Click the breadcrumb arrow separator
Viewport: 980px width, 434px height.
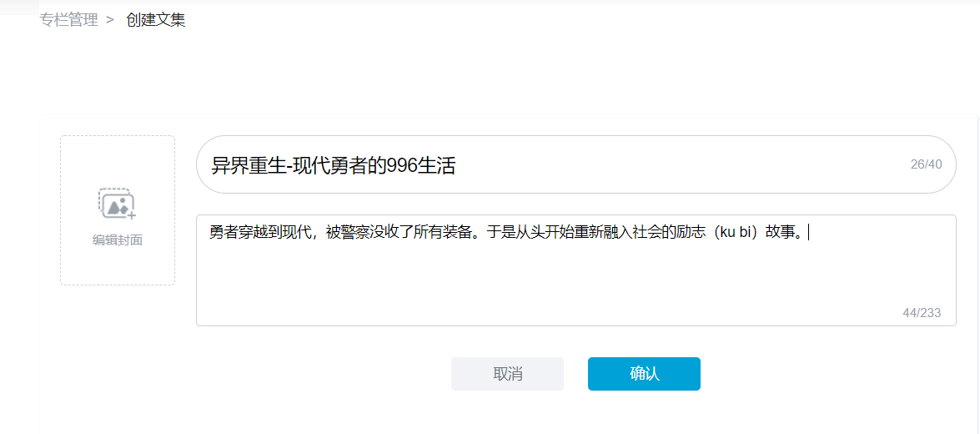click(x=111, y=20)
